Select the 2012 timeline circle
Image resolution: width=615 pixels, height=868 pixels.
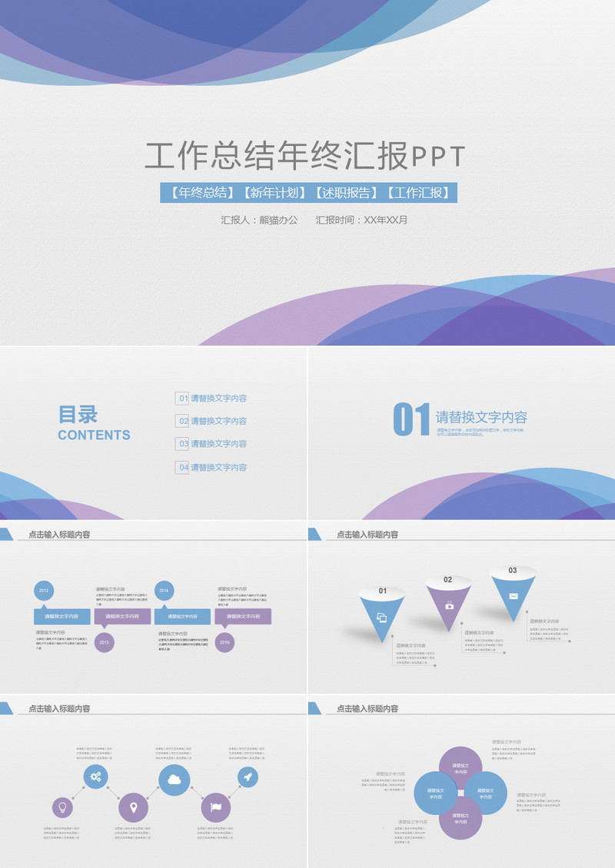(x=44, y=590)
